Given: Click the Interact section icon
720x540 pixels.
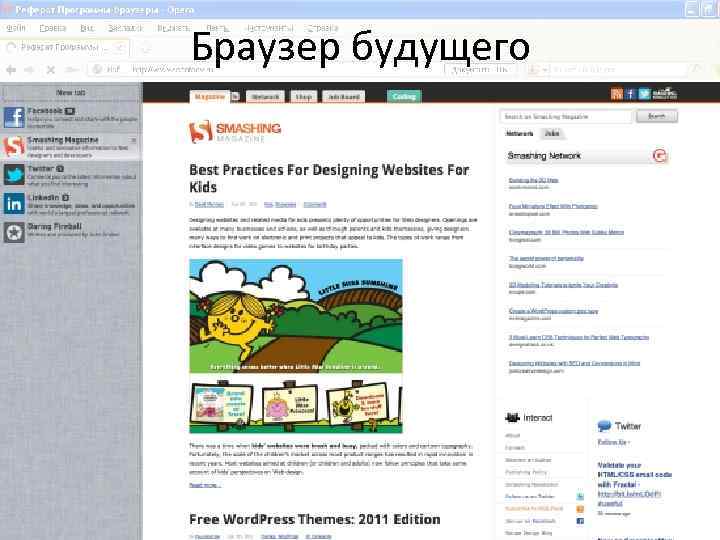Looking at the screenshot, I should 512,417.
